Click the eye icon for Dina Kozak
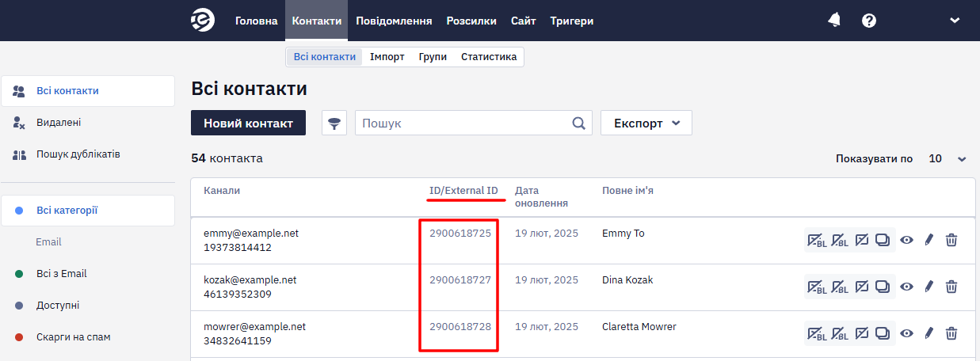This screenshot has height=361, width=980. point(907,287)
